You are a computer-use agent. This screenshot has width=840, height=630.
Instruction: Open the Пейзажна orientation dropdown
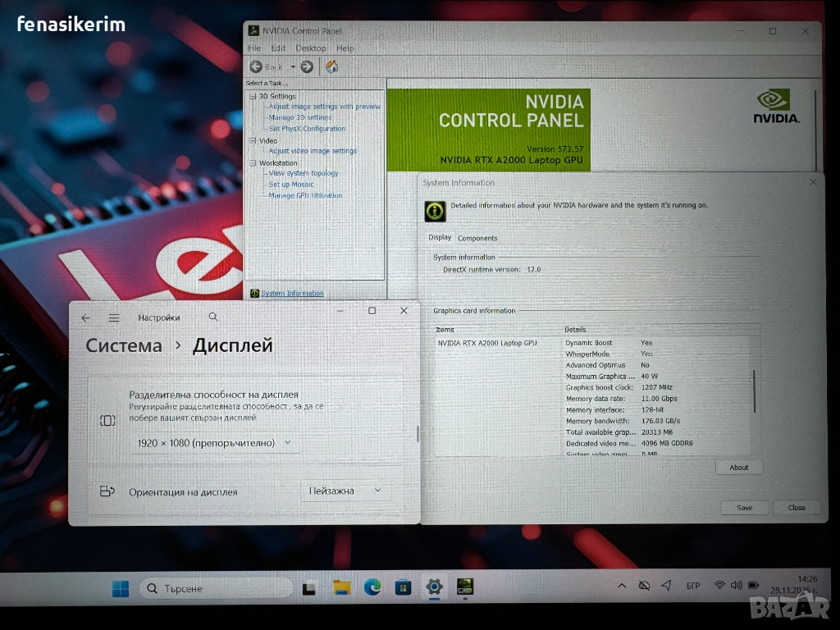point(345,491)
